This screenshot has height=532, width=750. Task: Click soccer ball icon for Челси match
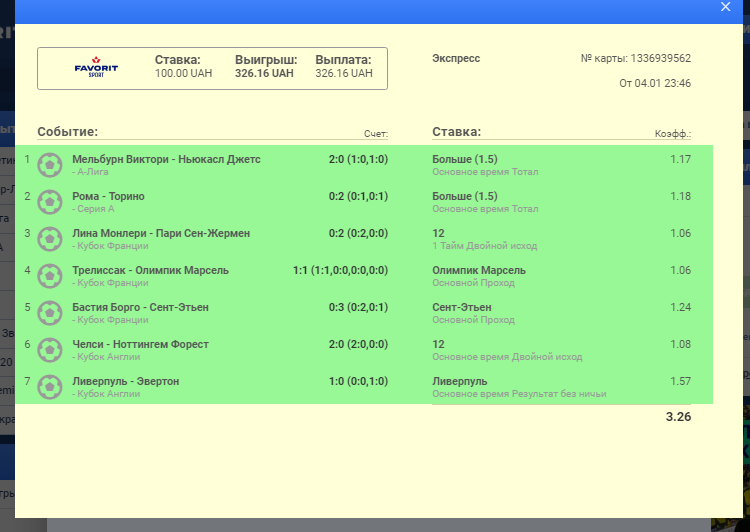click(x=50, y=350)
